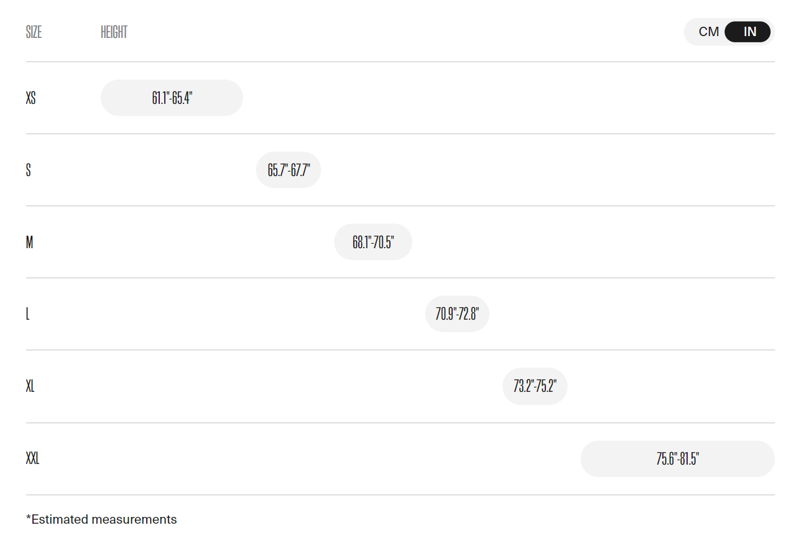The image size is (800, 543).
Task: Select the IN unit option
Action: pos(749,32)
